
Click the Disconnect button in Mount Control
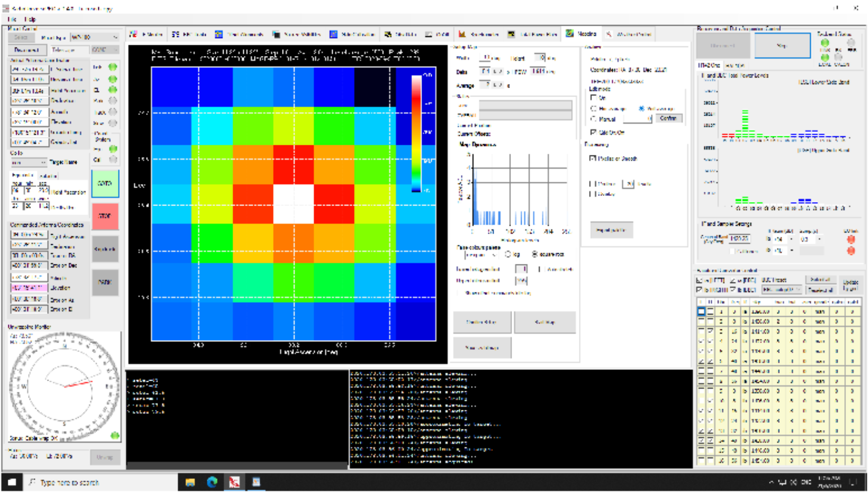tap(26, 50)
